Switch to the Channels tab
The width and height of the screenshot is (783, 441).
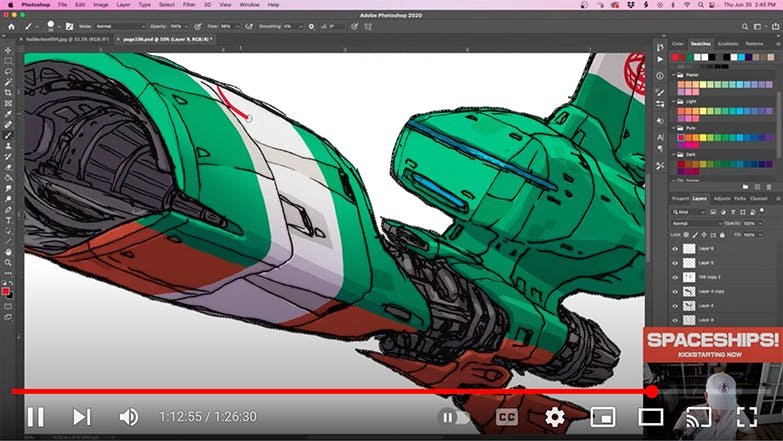point(758,199)
